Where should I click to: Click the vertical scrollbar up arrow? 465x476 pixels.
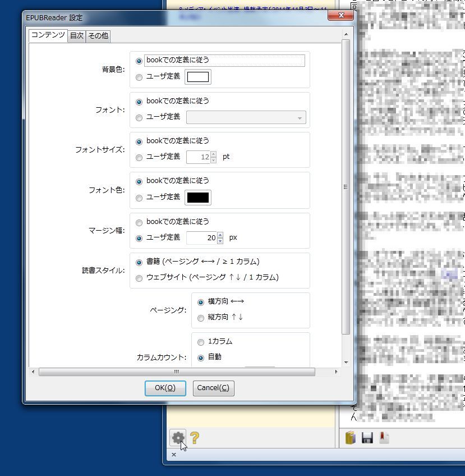tap(346, 35)
